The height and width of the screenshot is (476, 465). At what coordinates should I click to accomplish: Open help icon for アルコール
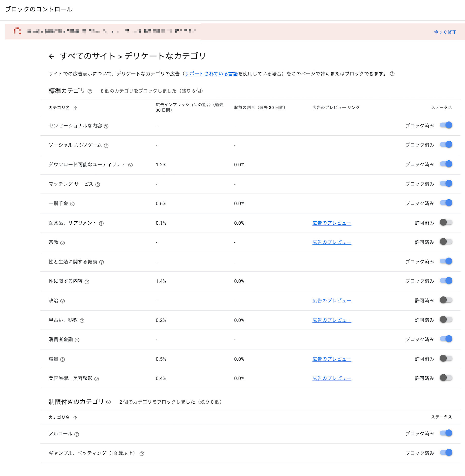(77, 434)
